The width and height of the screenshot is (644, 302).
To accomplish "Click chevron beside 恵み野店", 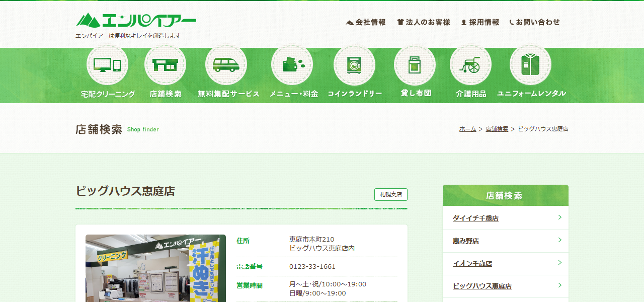I will (x=559, y=240).
